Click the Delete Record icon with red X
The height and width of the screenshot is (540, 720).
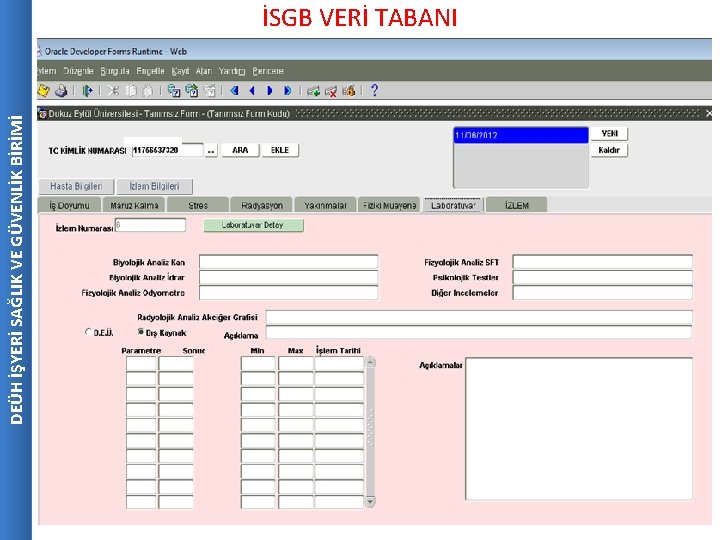331,91
